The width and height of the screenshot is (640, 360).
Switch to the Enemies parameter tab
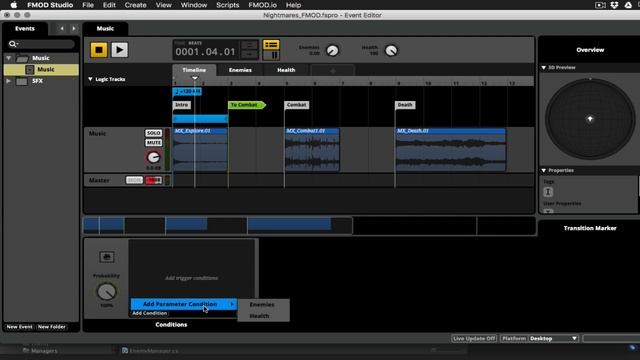point(240,70)
